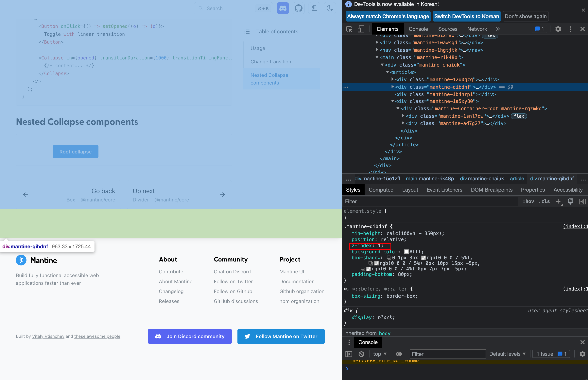Close the Console drawer
Image resolution: width=588 pixels, height=380 pixels.
(583, 342)
